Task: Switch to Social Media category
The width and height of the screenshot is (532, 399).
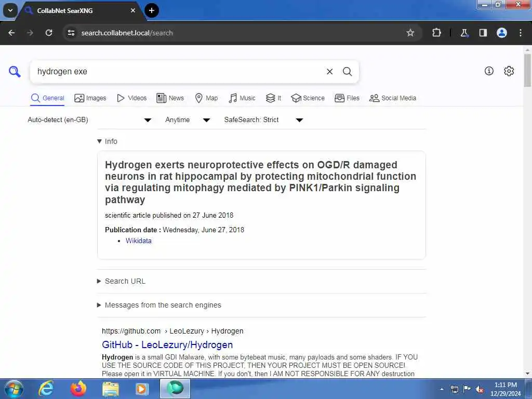Action: tap(393, 98)
